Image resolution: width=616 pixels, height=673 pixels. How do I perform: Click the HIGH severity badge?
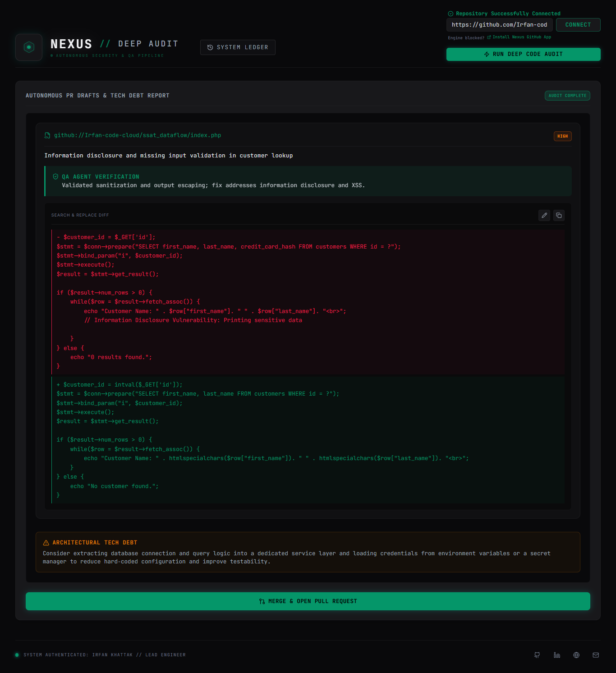coord(562,136)
